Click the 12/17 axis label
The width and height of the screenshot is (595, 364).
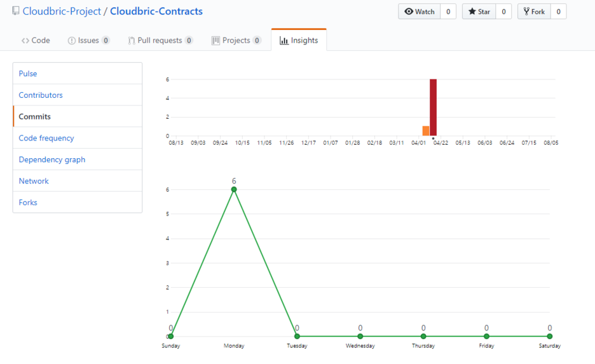(308, 143)
